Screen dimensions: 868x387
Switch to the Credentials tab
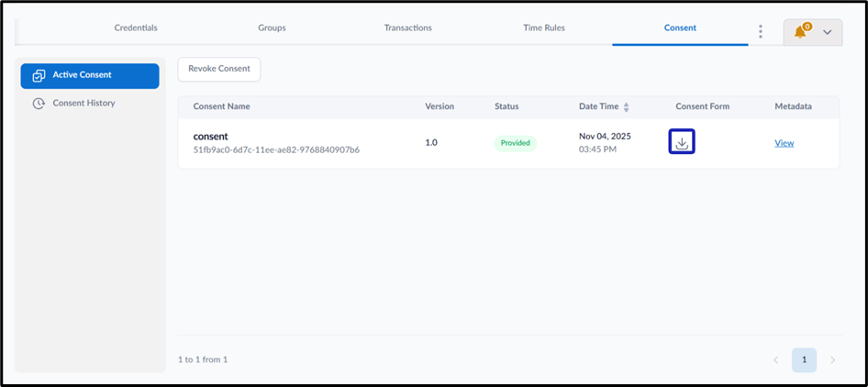(136, 28)
